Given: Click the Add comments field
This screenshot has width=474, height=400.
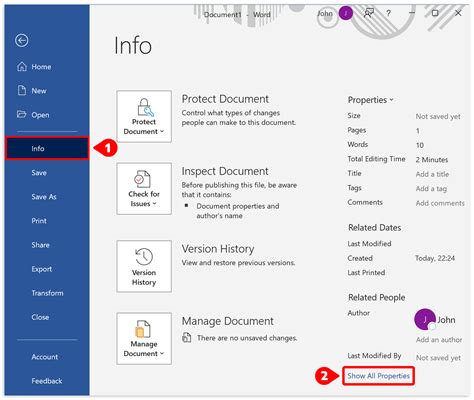Looking at the screenshot, I should tap(440, 203).
